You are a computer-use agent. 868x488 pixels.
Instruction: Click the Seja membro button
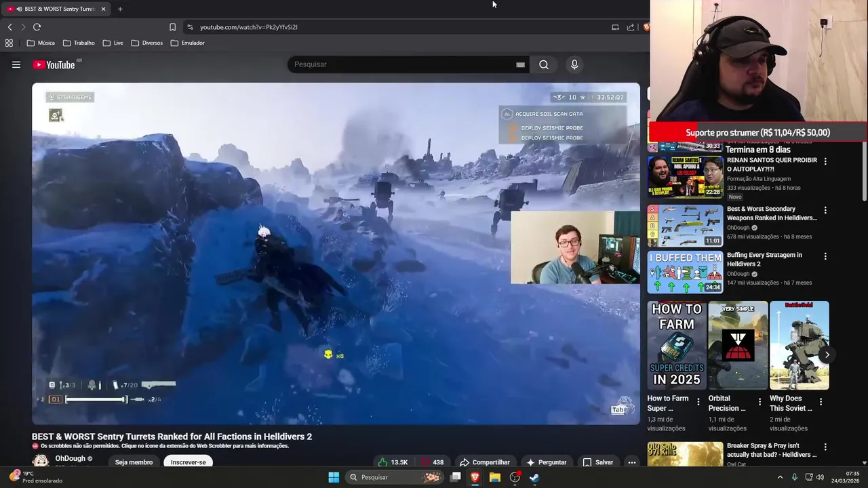pos(134,462)
